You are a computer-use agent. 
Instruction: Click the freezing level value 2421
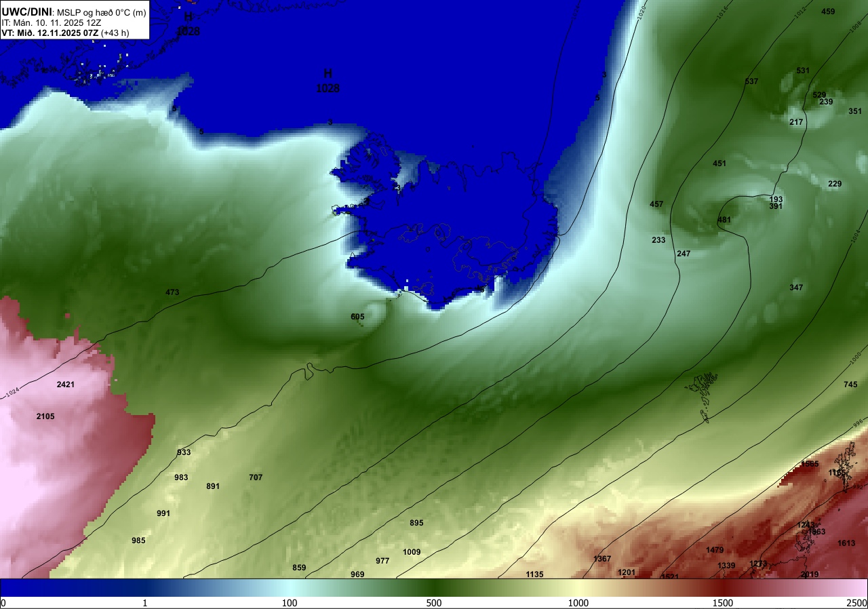[x=66, y=385]
